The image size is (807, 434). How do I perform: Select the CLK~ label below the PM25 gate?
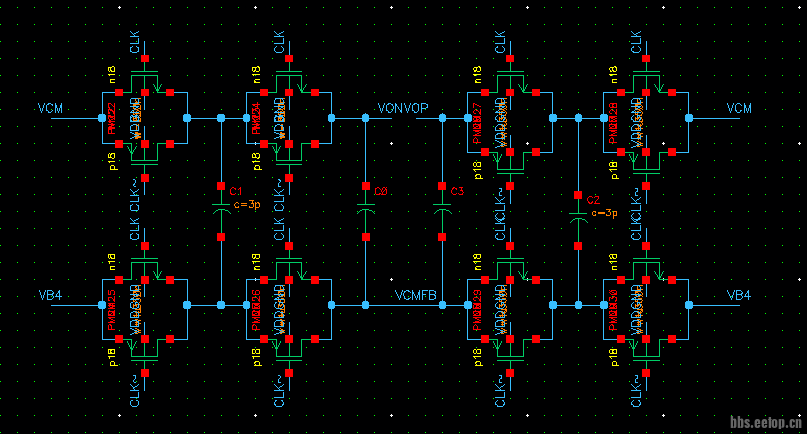tap(134, 391)
